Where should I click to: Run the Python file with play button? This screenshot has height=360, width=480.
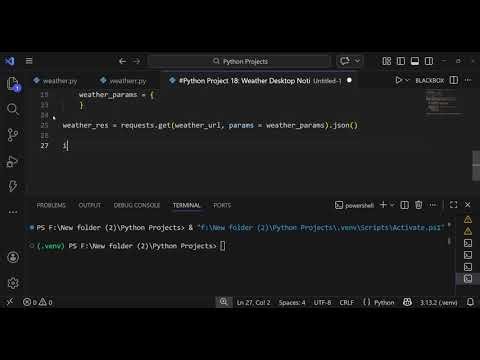click(x=398, y=80)
